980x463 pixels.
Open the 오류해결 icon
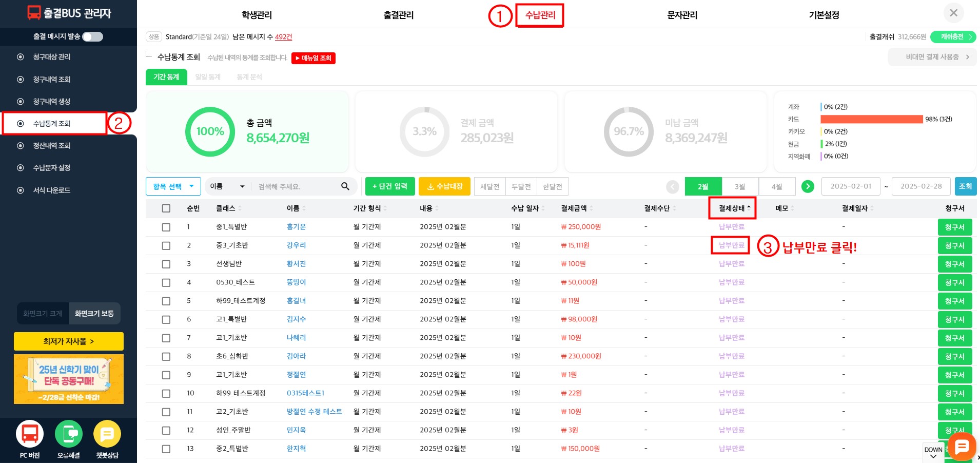click(69, 434)
